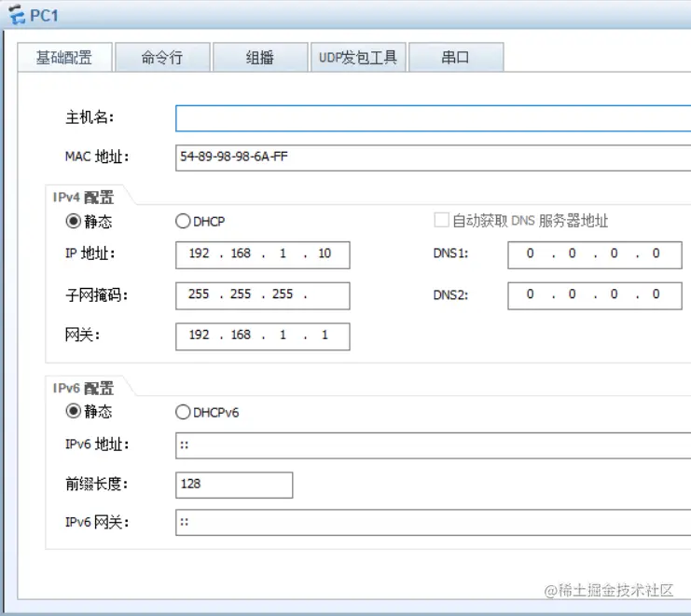
Task: Click the PC1 title text
Action: 44,16
